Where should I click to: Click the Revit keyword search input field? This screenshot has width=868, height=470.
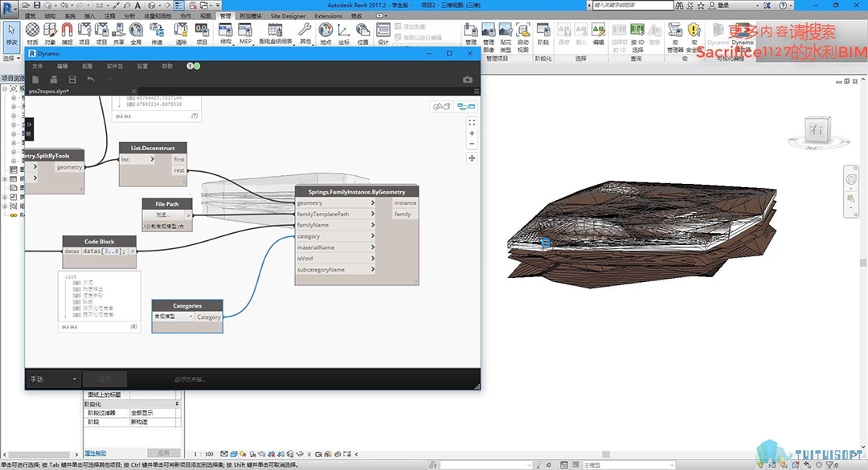point(633,5)
